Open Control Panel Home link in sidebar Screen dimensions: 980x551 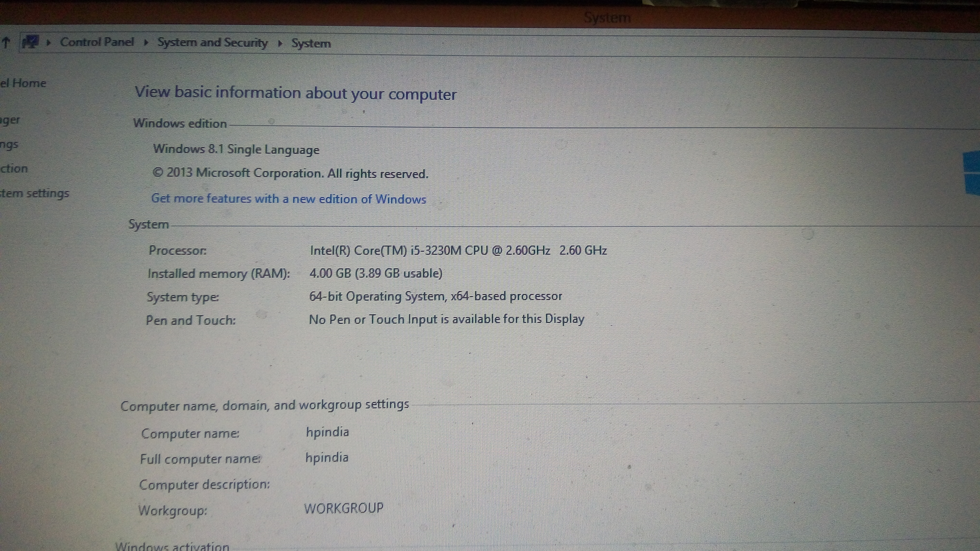(x=23, y=83)
